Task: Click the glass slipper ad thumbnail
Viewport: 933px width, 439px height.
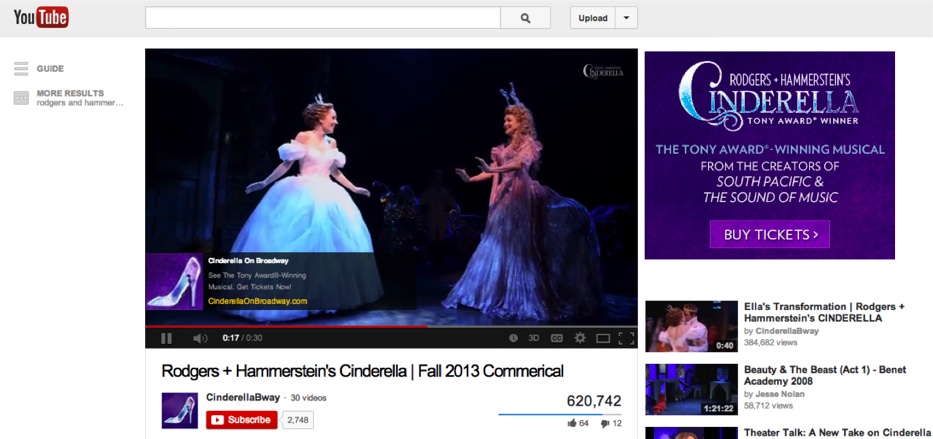Action: point(174,281)
